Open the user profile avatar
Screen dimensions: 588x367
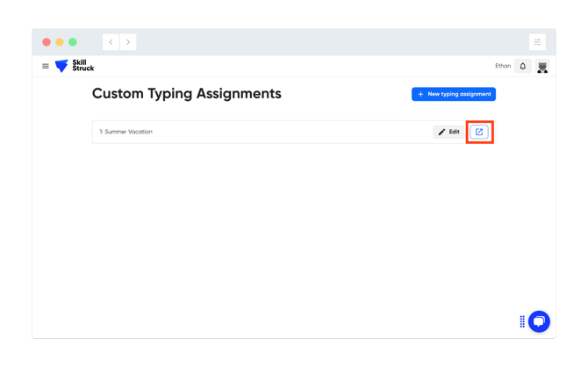pyautogui.click(x=542, y=67)
